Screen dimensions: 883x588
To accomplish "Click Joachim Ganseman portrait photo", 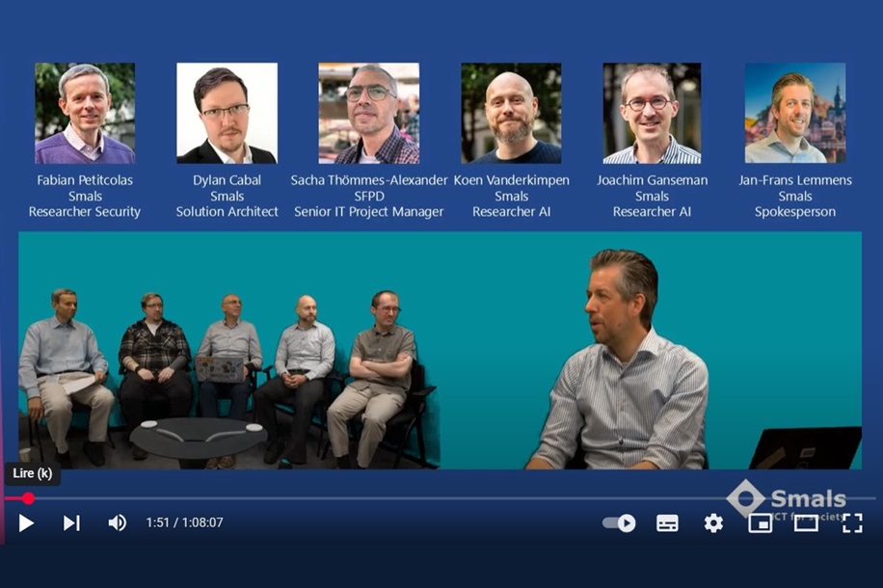I will [652, 113].
